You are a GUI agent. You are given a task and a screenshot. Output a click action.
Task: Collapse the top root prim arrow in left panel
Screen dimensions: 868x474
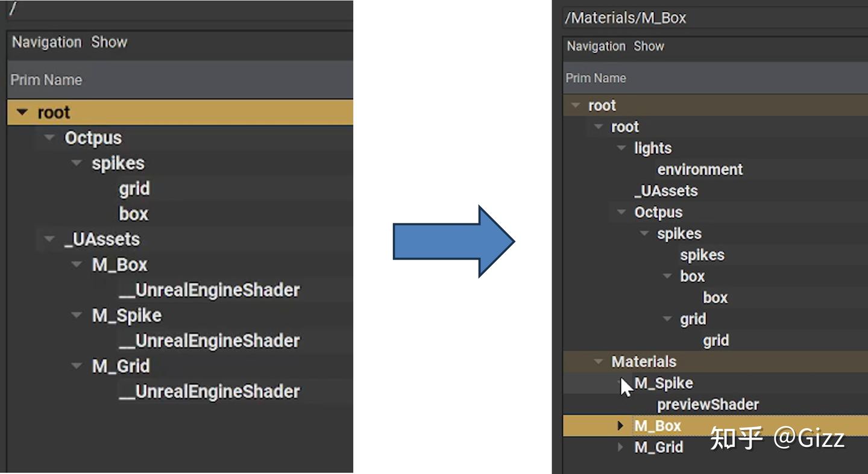click(23, 112)
